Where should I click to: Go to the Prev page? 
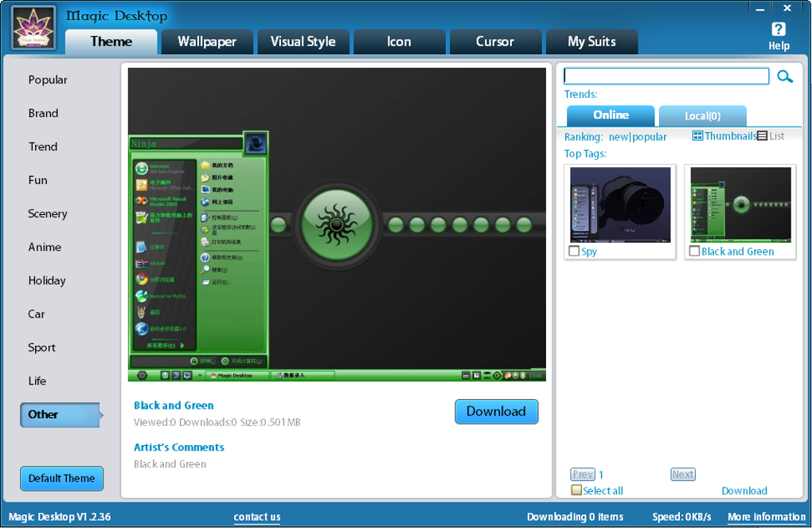click(583, 474)
